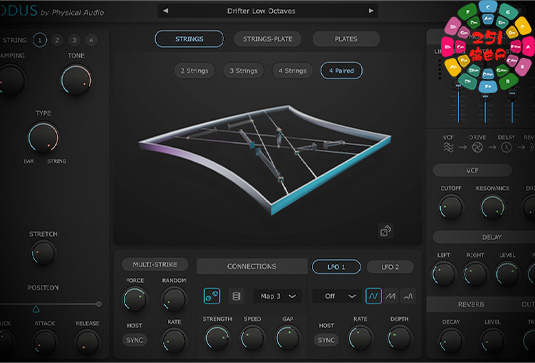Click the TYPE bar/string knob

tap(43, 137)
